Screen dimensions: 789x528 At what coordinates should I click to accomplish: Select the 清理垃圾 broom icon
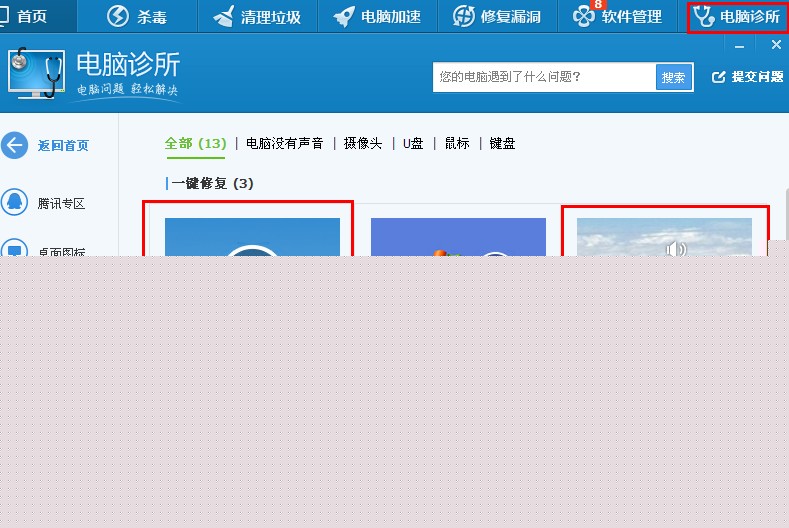click(223, 16)
